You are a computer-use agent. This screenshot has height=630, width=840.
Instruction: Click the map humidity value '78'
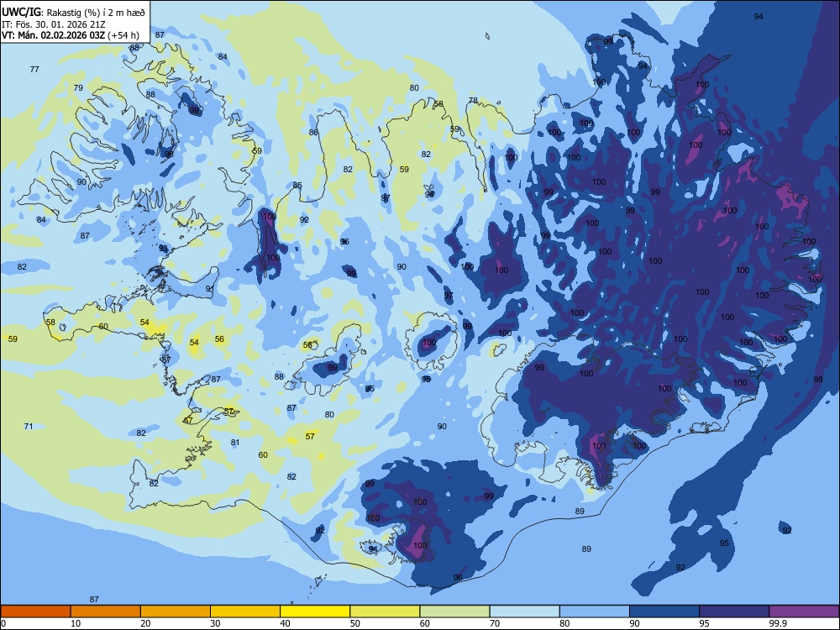473,100
